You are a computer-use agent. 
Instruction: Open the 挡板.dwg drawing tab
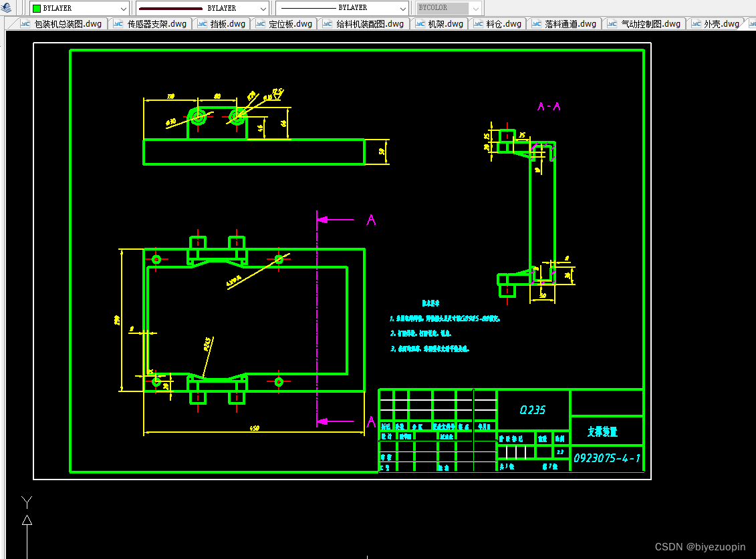222,23
